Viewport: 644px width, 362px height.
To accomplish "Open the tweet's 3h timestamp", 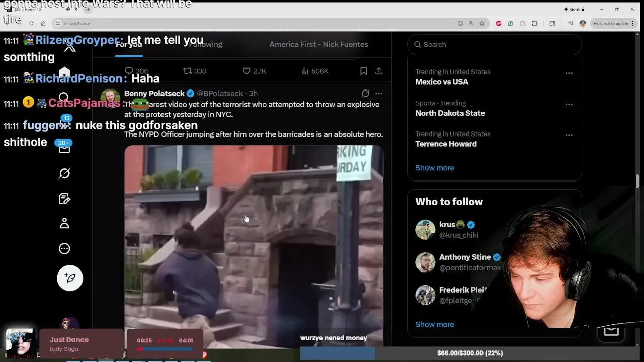I will pyautogui.click(x=253, y=93).
